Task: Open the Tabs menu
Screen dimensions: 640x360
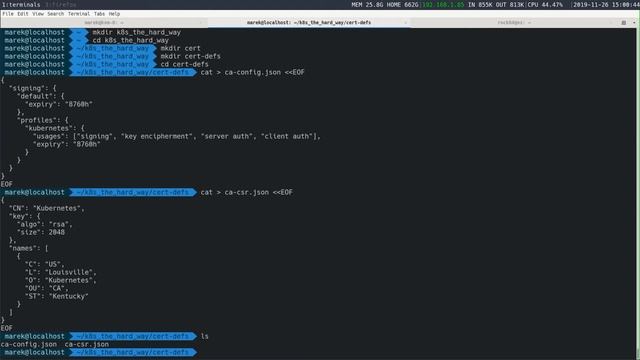Action: (99, 13)
